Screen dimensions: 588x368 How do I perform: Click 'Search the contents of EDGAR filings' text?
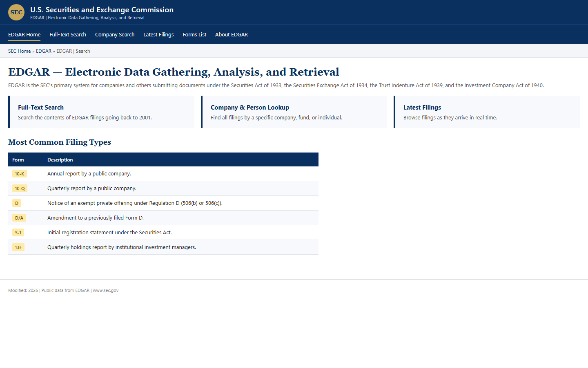coord(85,118)
